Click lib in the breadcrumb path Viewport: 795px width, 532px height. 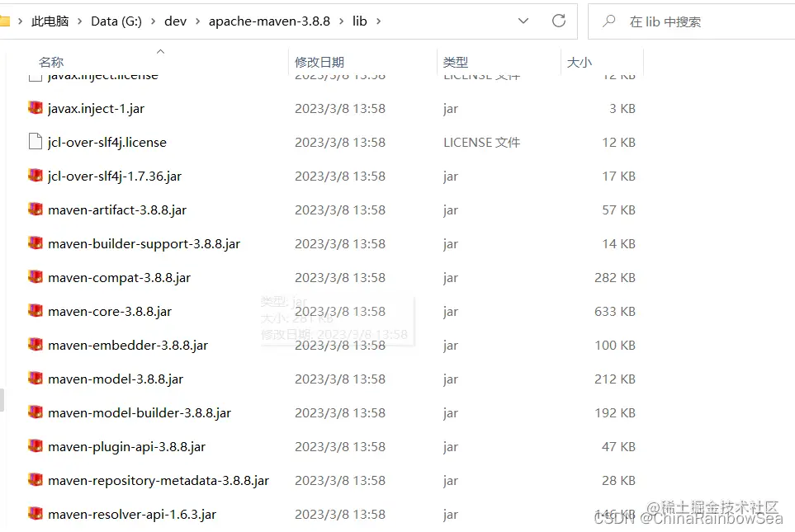point(359,21)
